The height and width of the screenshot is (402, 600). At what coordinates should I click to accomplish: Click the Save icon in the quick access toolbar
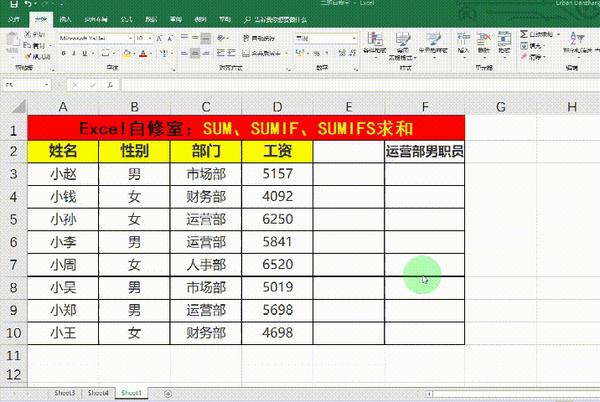tap(14, 4)
